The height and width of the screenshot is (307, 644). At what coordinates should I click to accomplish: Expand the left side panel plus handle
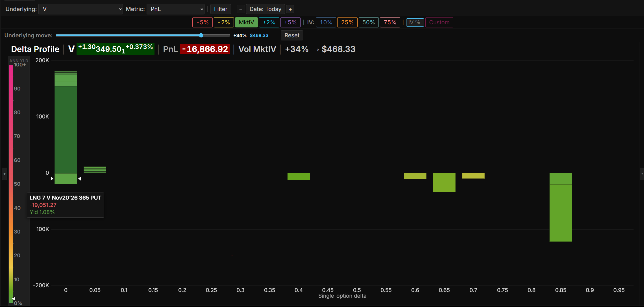5,174
